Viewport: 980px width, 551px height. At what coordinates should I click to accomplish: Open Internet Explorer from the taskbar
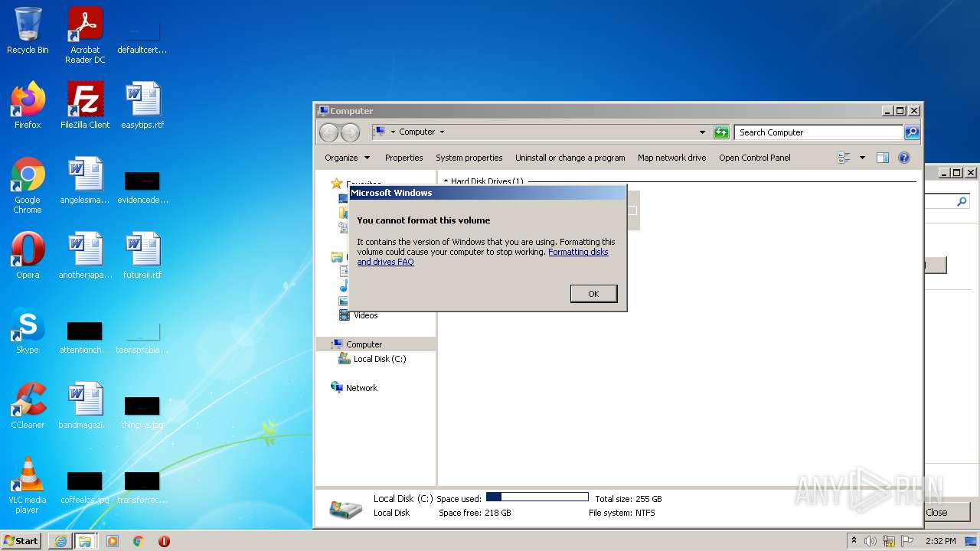[x=60, y=541]
